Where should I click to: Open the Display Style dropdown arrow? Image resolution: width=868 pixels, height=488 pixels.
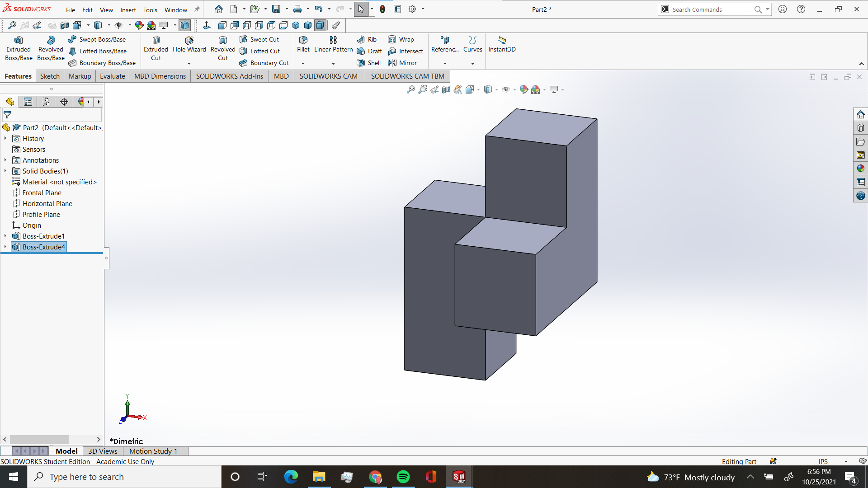(x=496, y=89)
